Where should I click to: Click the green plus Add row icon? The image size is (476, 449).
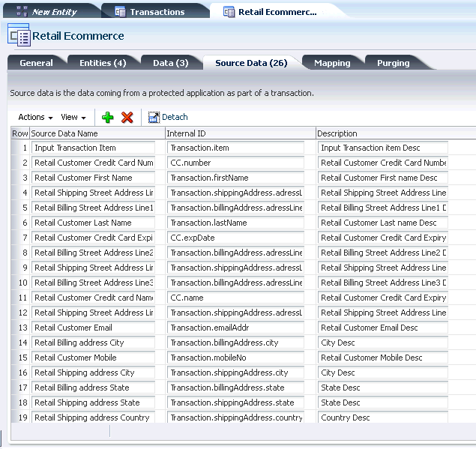click(x=108, y=117)
